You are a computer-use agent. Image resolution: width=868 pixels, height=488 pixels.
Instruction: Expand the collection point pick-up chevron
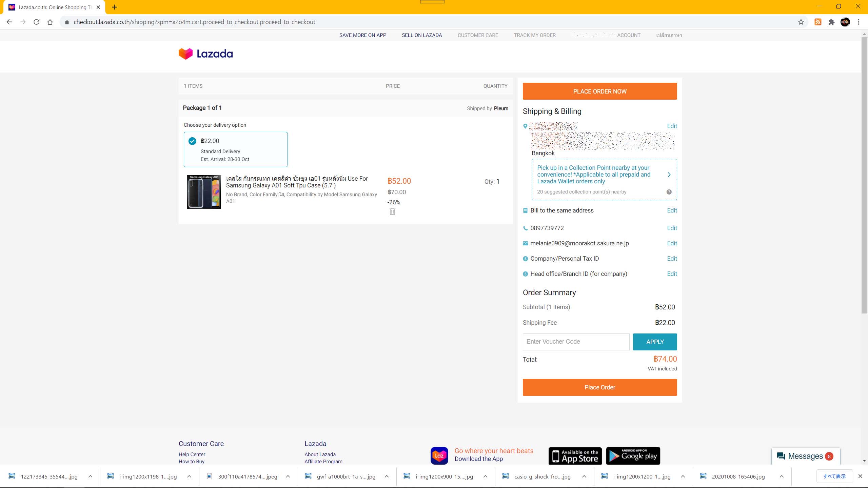coord(669,175)
